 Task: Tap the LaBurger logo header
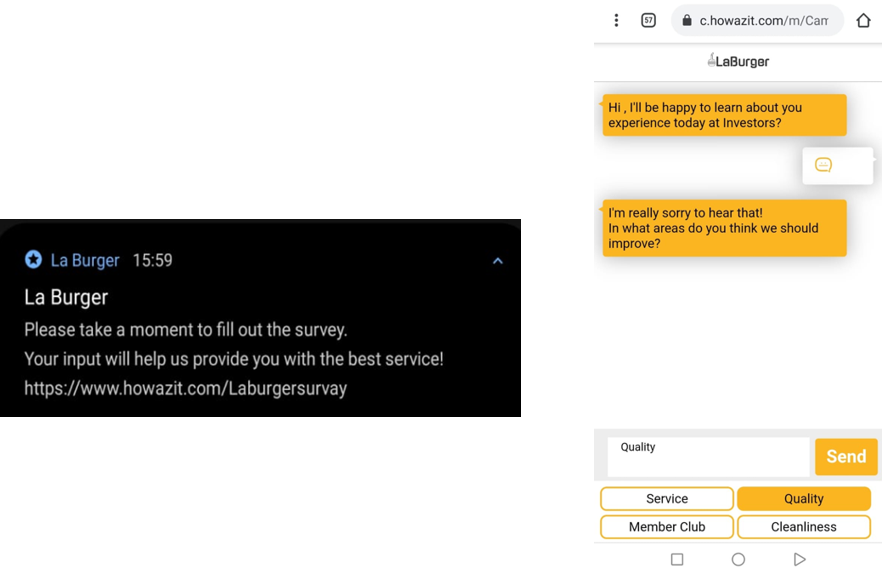point(738,61)
